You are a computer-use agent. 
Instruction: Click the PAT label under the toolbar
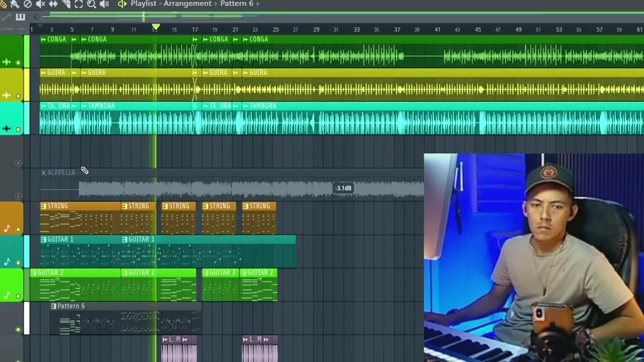pos(21,29)
